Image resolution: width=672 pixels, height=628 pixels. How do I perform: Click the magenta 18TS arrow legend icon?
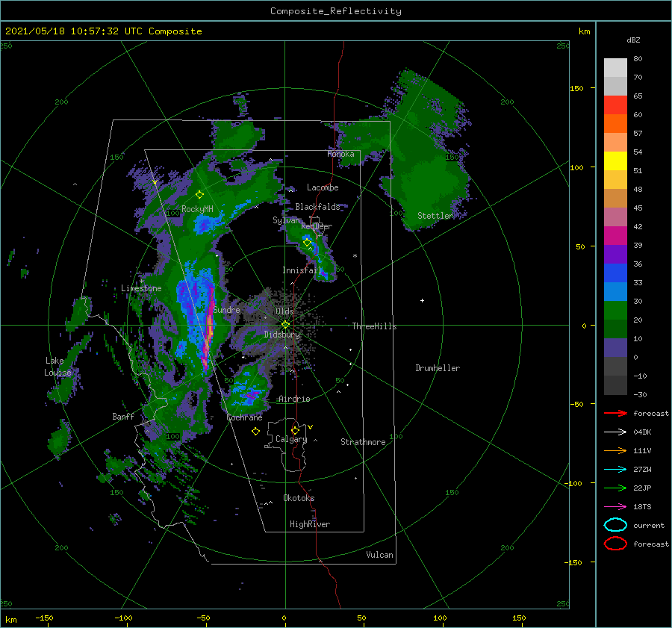(x=615, y=507)
